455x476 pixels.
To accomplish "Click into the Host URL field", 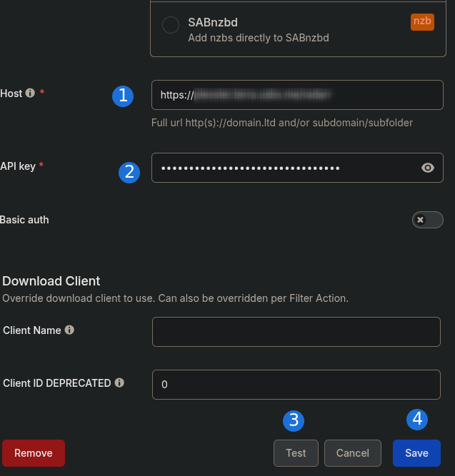I will click(297, 95).
